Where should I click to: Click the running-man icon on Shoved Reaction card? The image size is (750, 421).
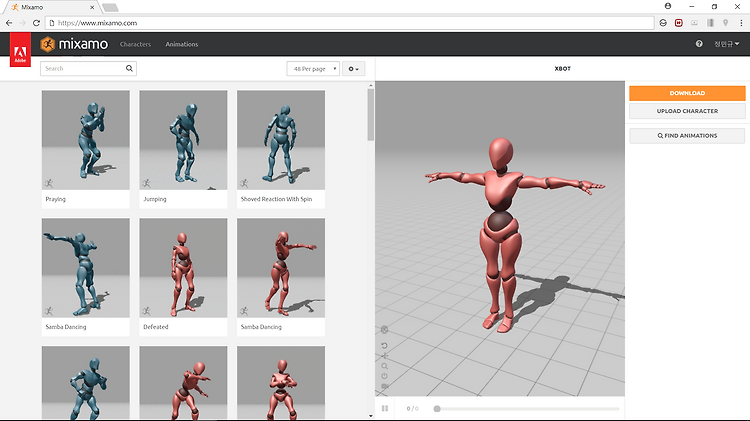[x=244, y=183]
